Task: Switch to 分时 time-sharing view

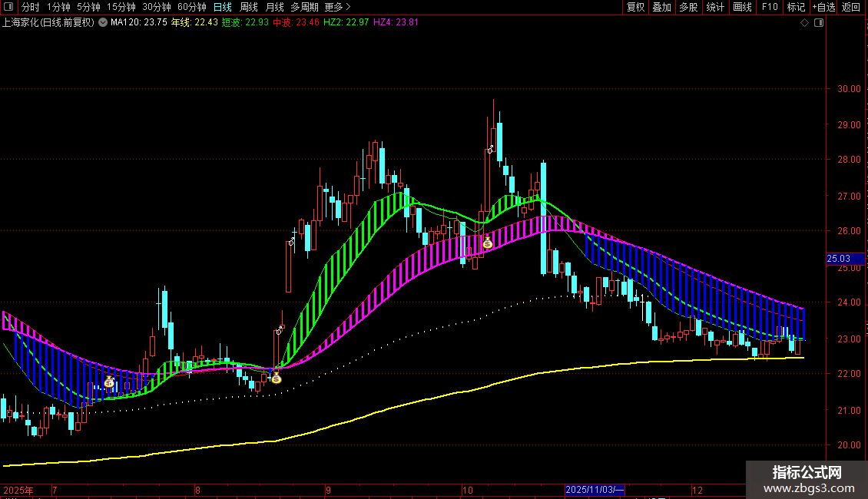Action: (31, 7)
